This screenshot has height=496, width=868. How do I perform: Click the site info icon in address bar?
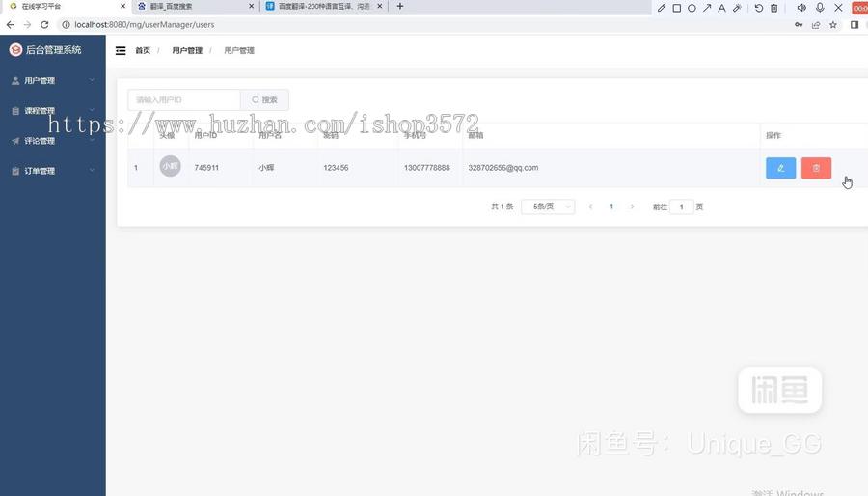[x=66, y=25]
